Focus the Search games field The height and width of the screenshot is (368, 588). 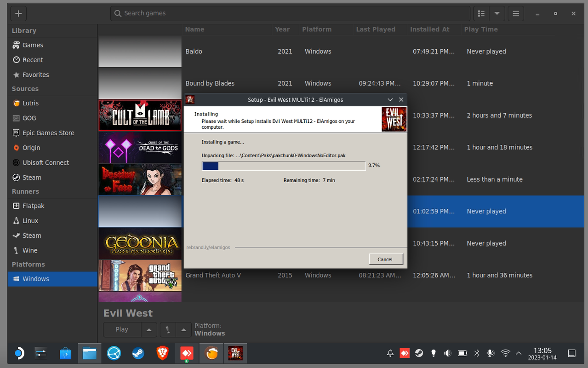point(290,13)
